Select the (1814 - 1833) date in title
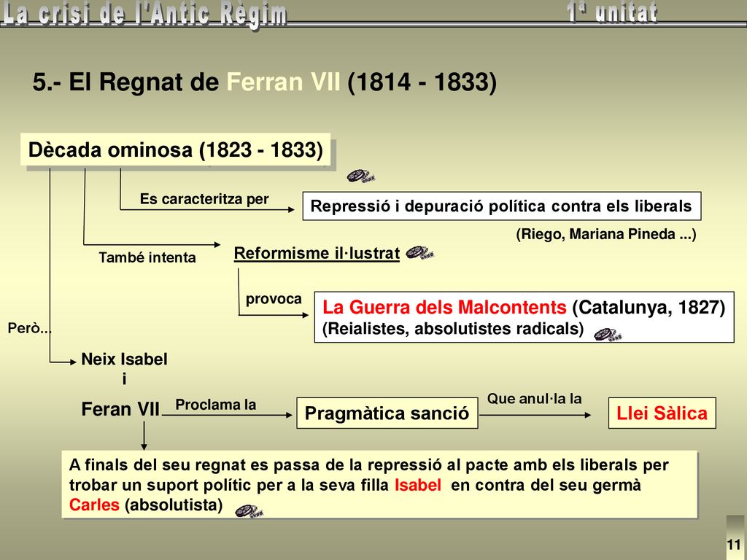747x560 pixels. [x=422, y=82]
